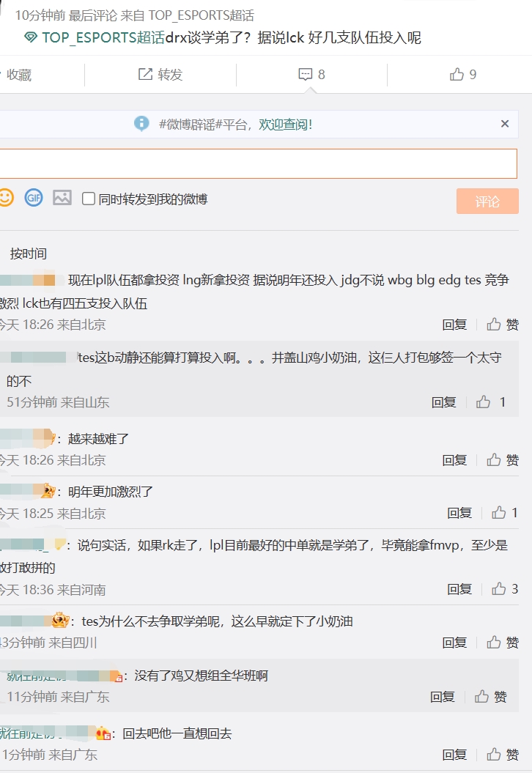Attach an image to the comment
532x773 pixels.
62,198
